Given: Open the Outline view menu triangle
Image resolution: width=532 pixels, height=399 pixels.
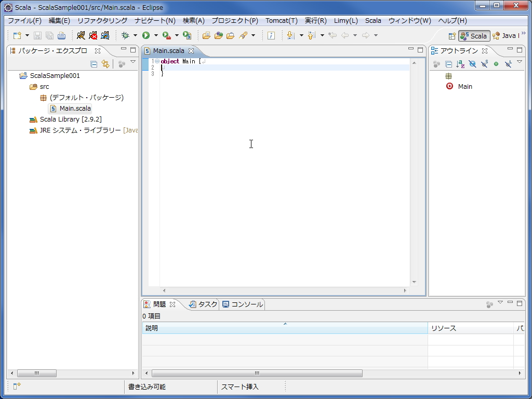Looking at the screenshot, I should point(520,62).
